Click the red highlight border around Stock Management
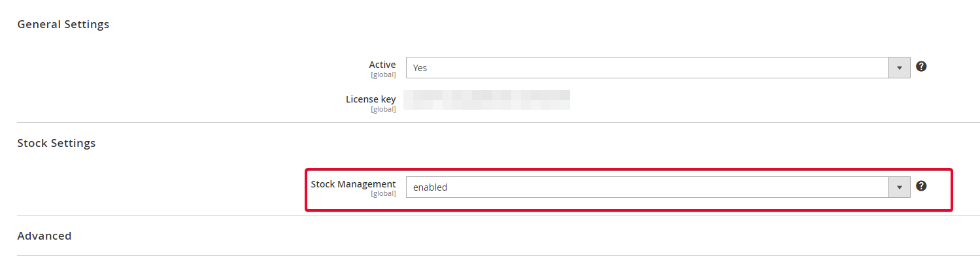 tap(628, 210)
